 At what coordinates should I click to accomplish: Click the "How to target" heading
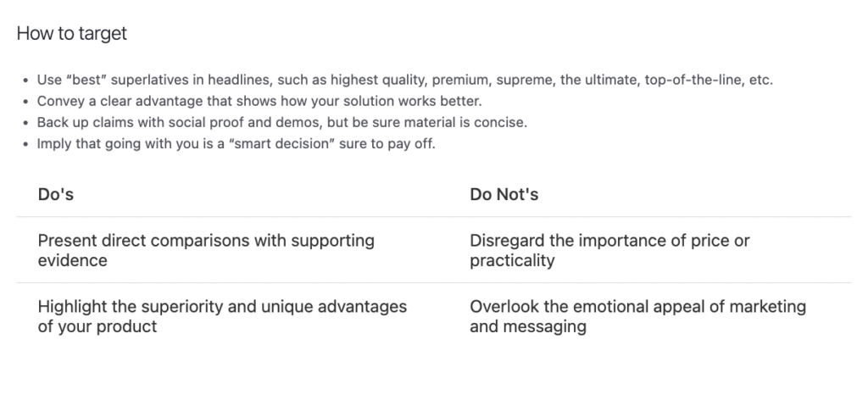(x=72, y=34)
